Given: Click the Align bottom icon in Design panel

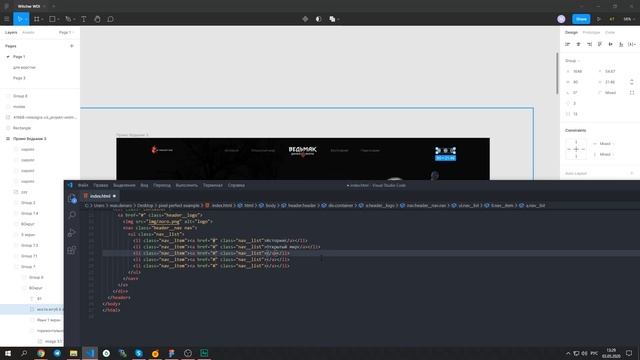Looking at the screenshot, I should point(621,44).
